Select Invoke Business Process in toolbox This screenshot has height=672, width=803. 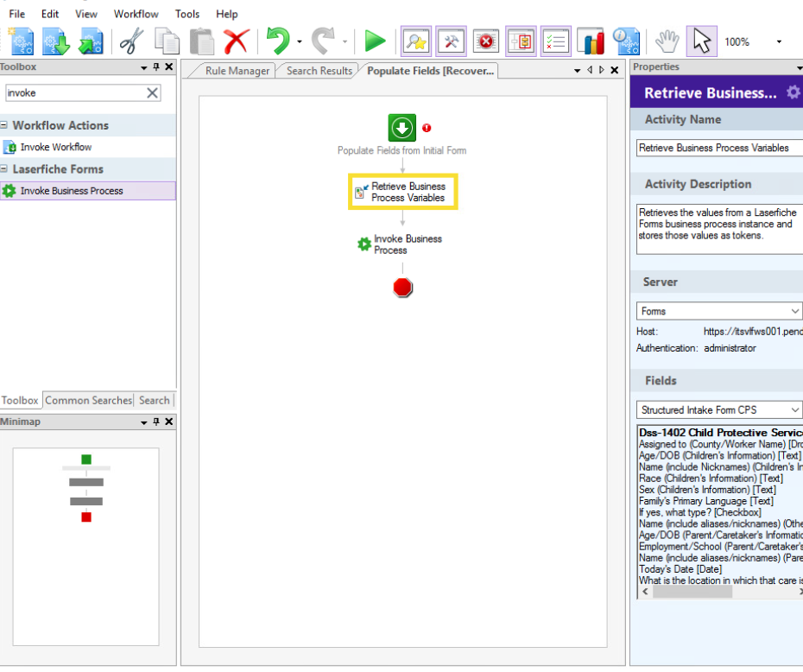[72, 191]
